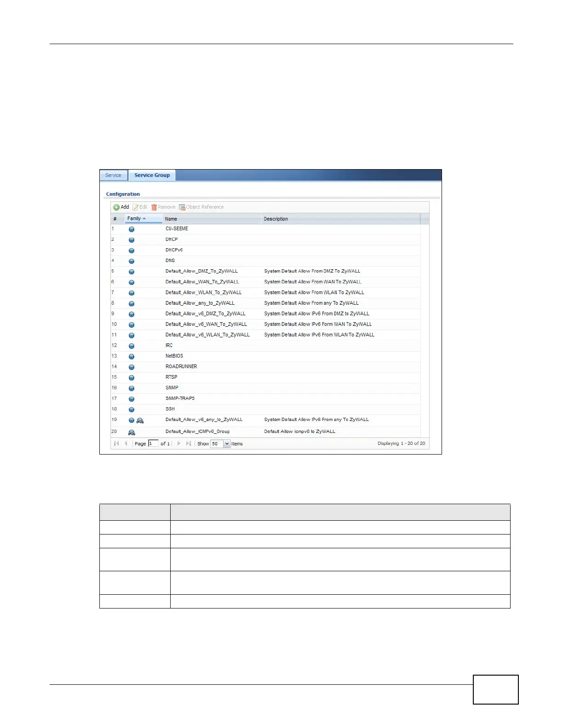Click family icon for Default_Allow_DMZ_To_ZyWALL
The width and height of the screenshot is (563, 728).
132,272
